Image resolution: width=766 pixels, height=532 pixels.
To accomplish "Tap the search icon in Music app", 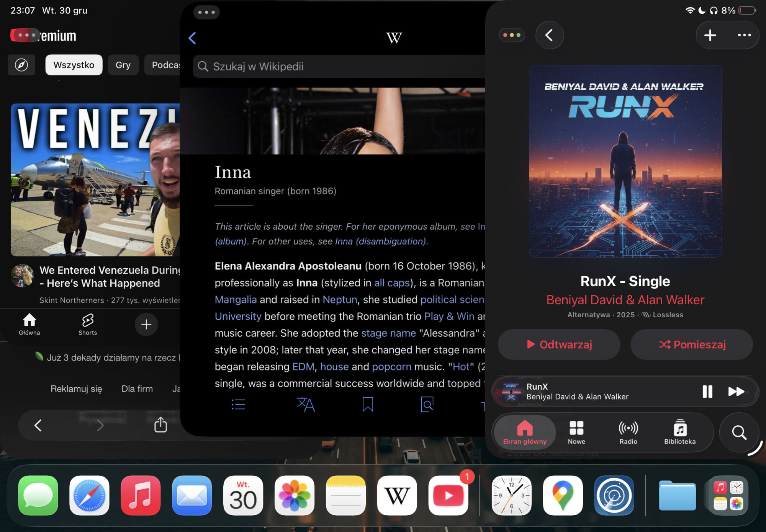I will [x=739, y=432].
